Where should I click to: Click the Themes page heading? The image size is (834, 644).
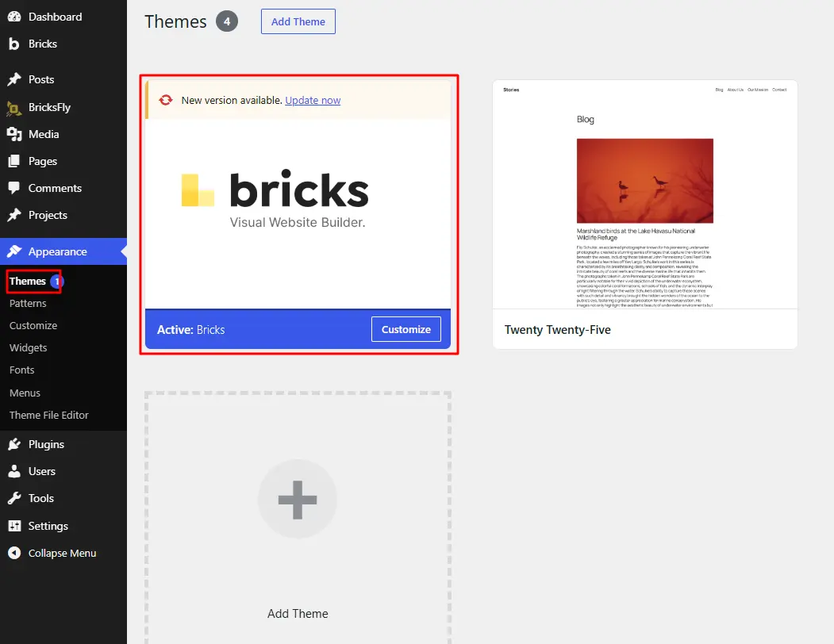[175, 21]
